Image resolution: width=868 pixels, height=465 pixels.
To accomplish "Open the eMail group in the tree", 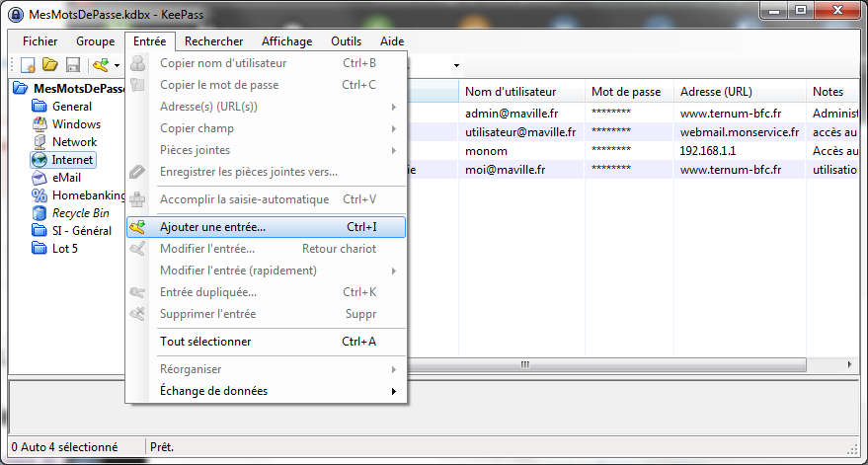I will click(x=66, y=178).
